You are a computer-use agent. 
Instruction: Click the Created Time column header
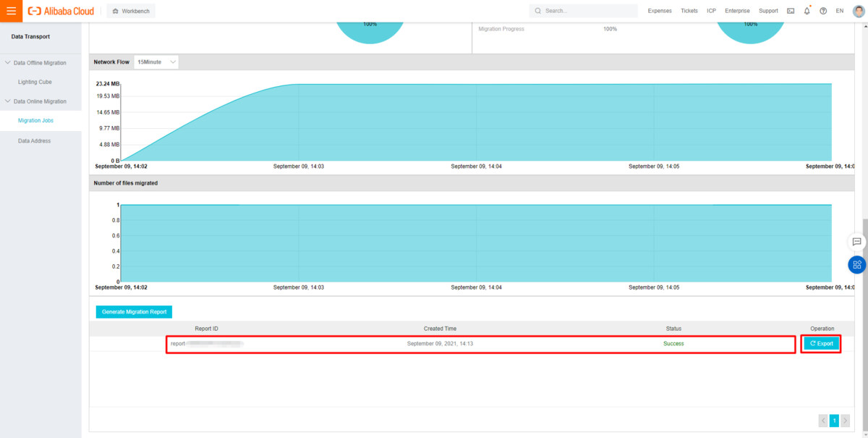coord(440,329)
